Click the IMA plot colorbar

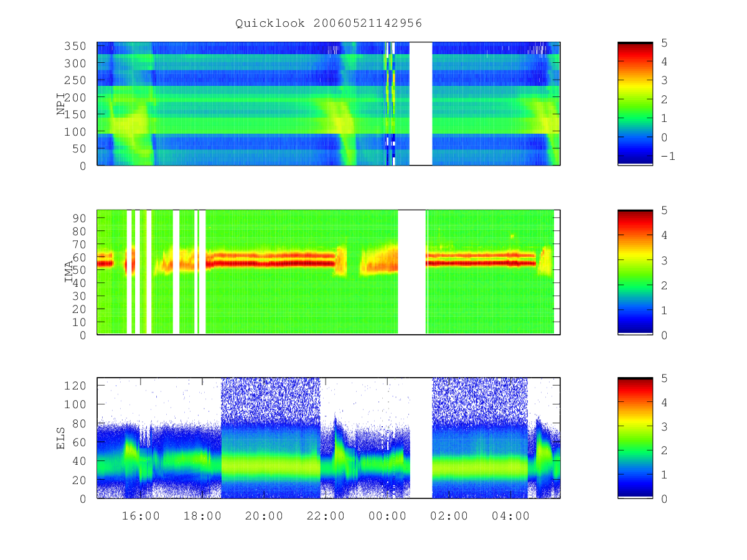click(x=635, y=272)
